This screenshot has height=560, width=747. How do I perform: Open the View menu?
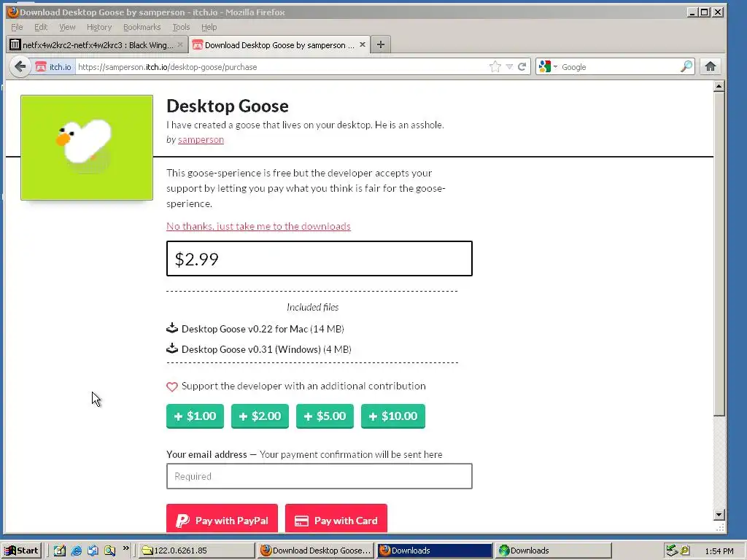[x=67, y=27]
